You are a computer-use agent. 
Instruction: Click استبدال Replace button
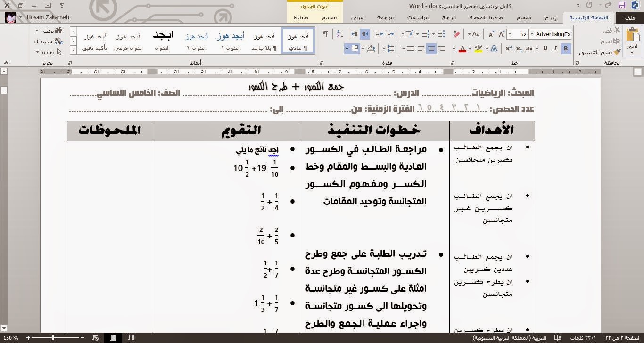point(49,41)
